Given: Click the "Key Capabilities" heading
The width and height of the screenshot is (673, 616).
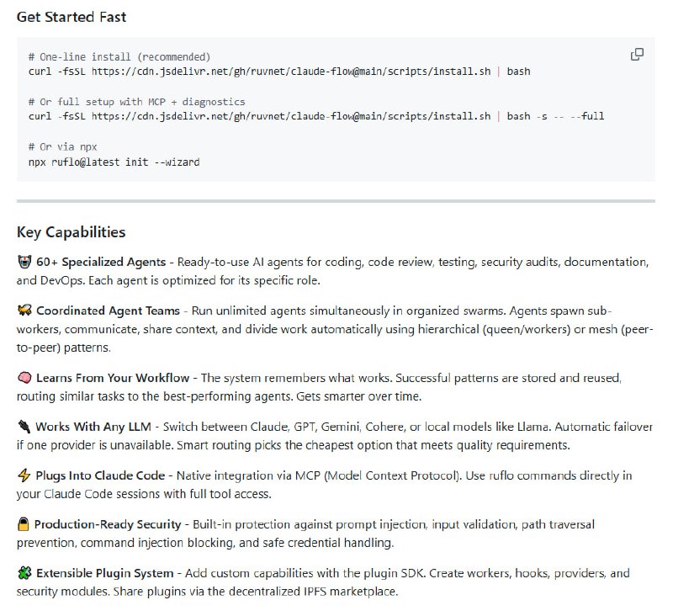Looking at the screenshot, I should tap(71, 232).
